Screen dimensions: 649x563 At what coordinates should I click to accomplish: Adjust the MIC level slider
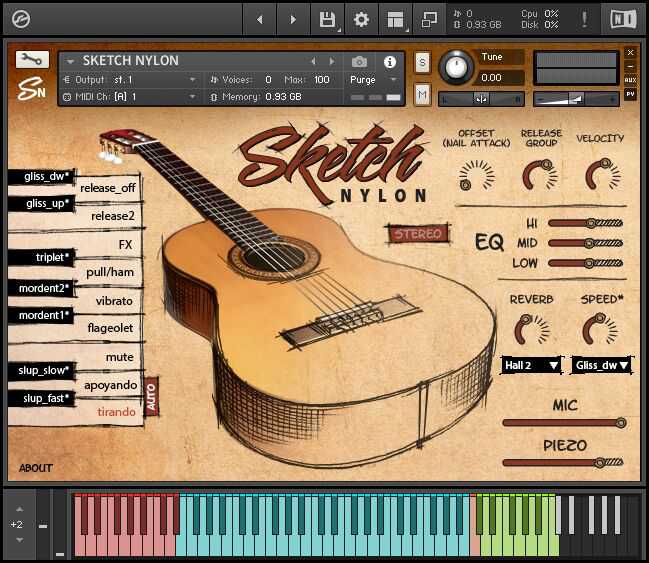tap(565, 423)
